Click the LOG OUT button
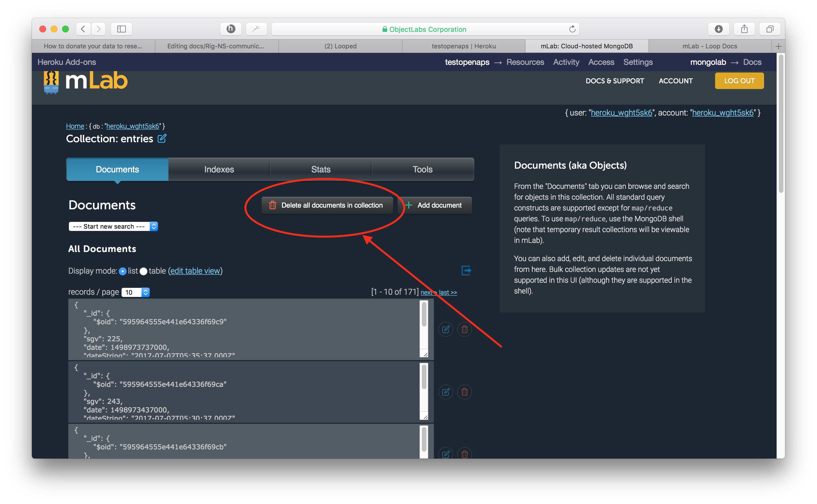817x504 pixels. click(739, 81)
